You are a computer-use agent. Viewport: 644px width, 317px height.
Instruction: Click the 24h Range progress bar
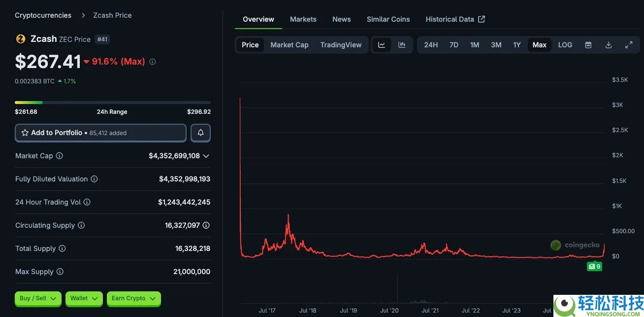112,103
